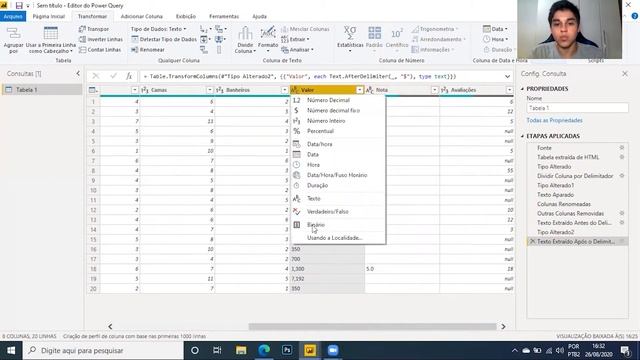Expand the Analisar dropdown
Viewport: 640px width, 360px height.
click(298, 49)
